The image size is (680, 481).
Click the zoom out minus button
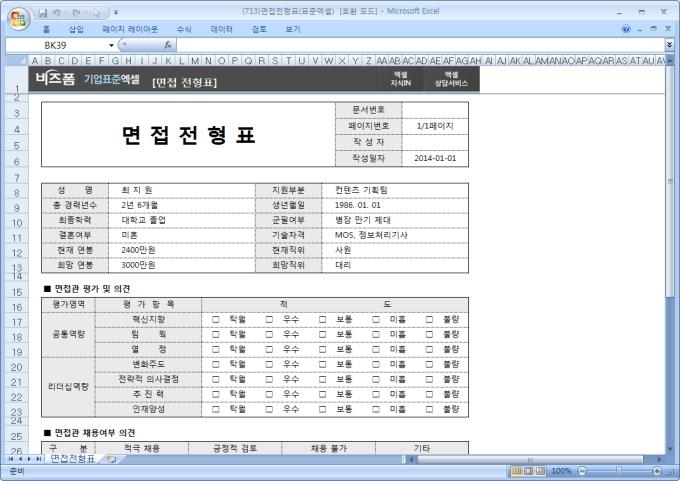click(x=582, y=471)
